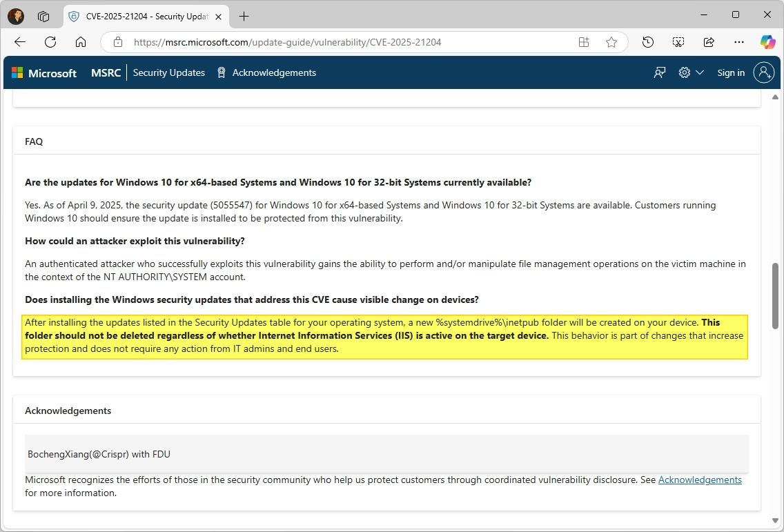Open the Copilot sidebar icon
Image resolution: width=784 pixels, height=532 pixels.
coord(768,42)
